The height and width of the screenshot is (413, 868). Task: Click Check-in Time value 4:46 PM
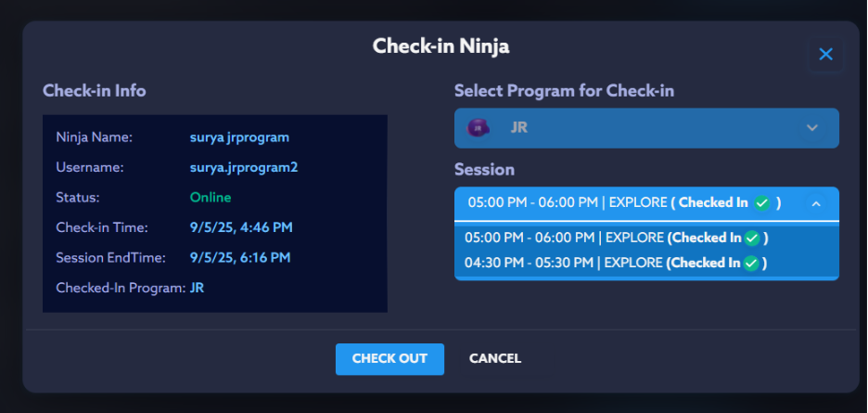tap(239, 227)
